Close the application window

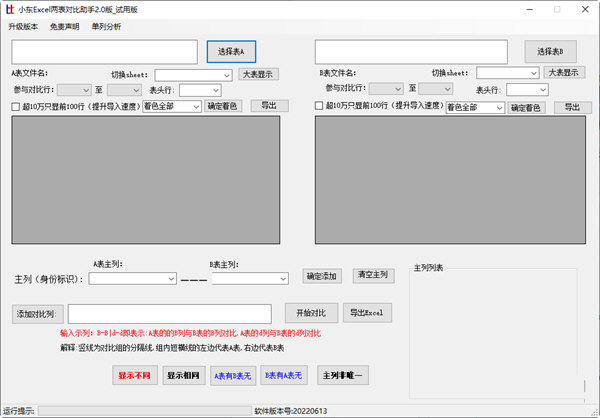point(585,10)
